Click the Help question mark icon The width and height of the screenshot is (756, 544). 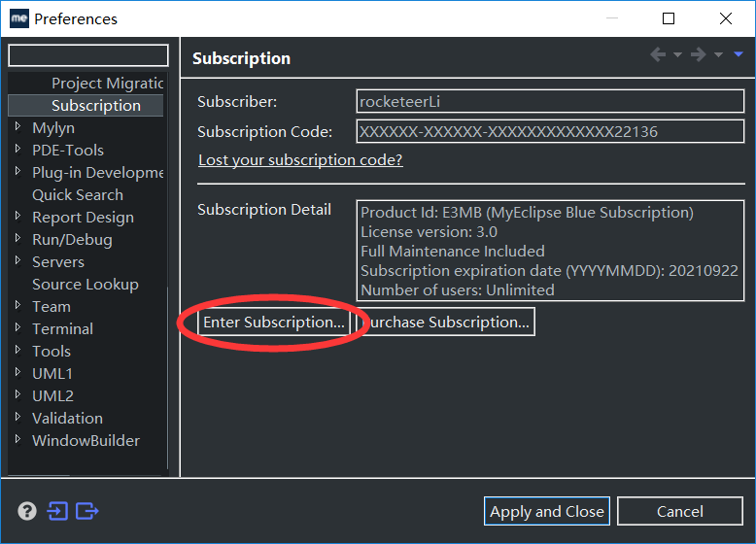27,511
